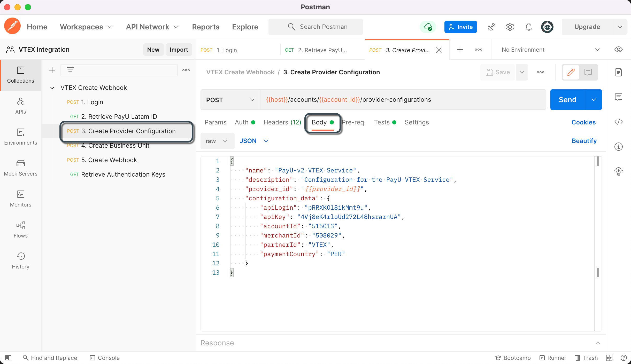Screen dimensions: 631x364
Task: Switch to Tests tab
Action: (x=385, y=122)
